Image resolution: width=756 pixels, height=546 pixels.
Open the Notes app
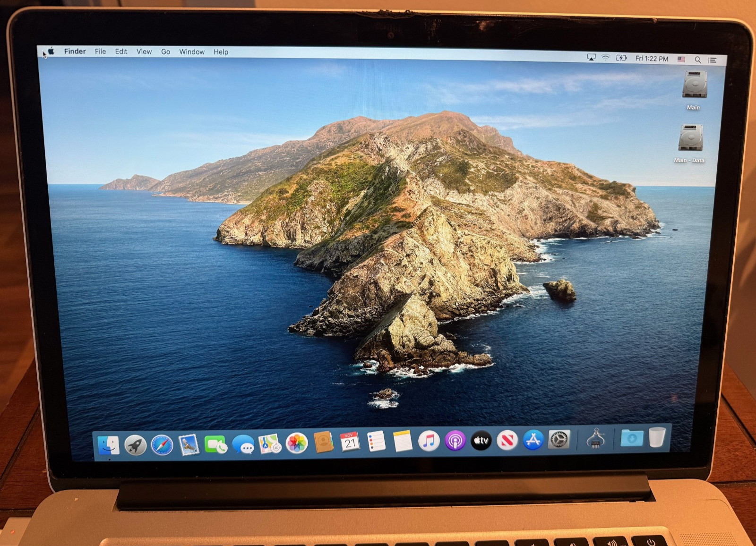pyautogui.click(x=403, y=441)
